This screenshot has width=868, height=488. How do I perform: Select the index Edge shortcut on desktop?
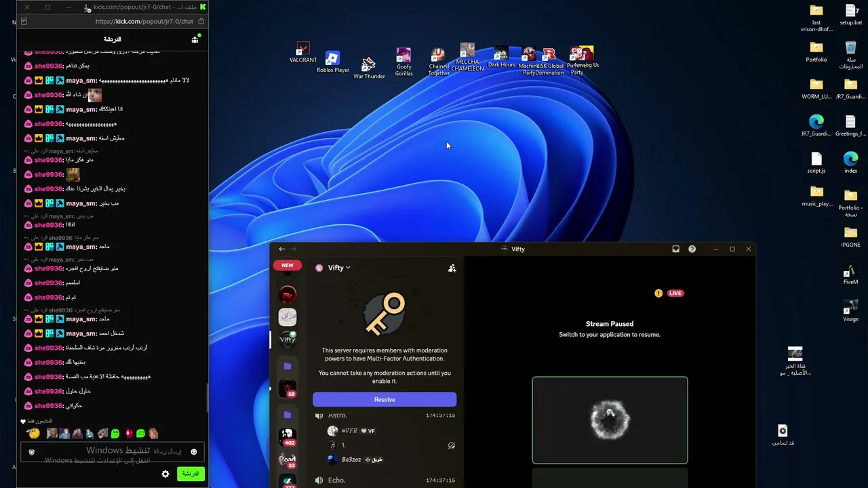[x=850, y=163]
